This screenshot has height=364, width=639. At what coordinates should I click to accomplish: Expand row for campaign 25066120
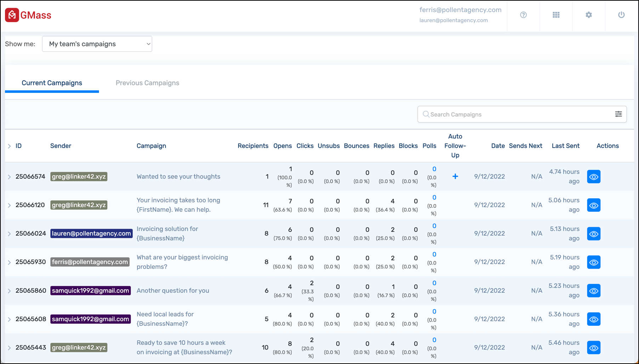coord(9,205)
